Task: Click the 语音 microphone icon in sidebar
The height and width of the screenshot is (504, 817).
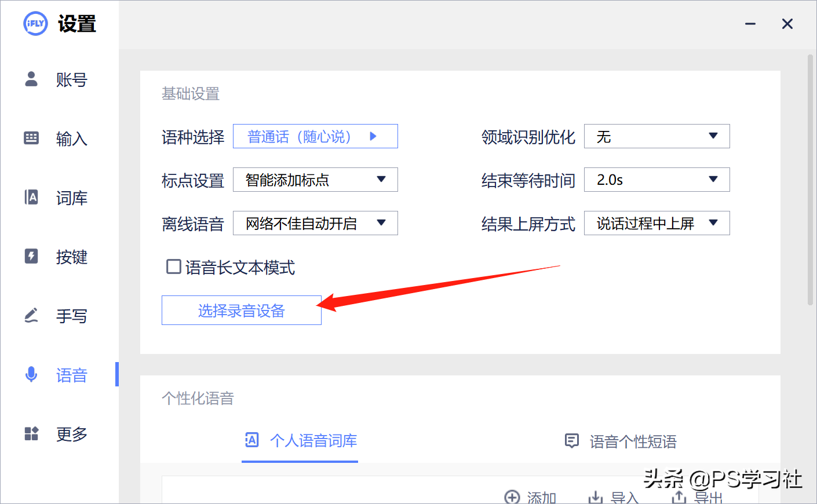Action: pos(31,375)
